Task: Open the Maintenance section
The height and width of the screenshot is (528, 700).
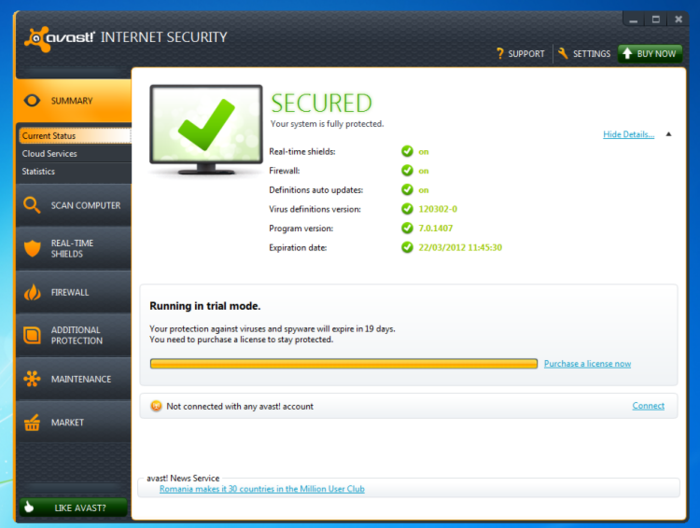Action: (73, 379)
